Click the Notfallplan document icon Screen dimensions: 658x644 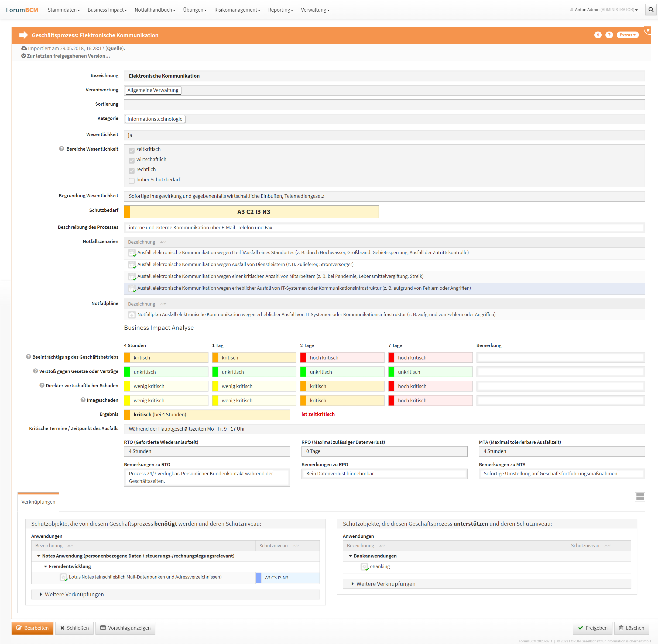[132, 314]
